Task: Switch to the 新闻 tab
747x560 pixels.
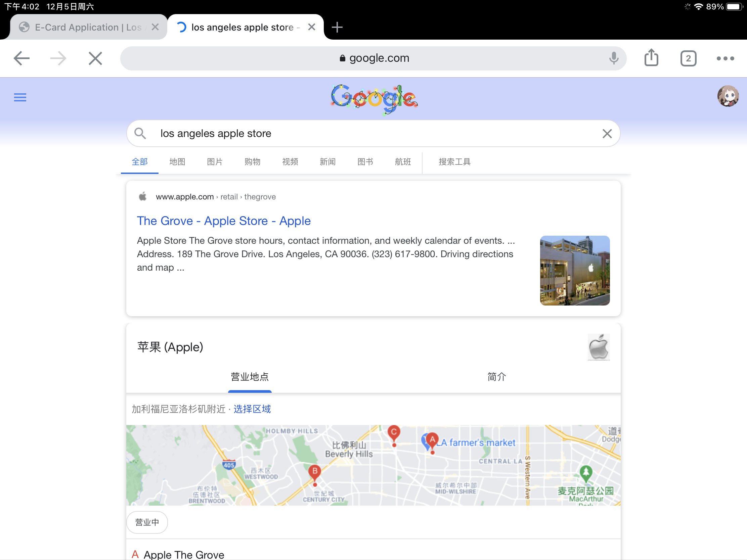Action: point(327,162)
